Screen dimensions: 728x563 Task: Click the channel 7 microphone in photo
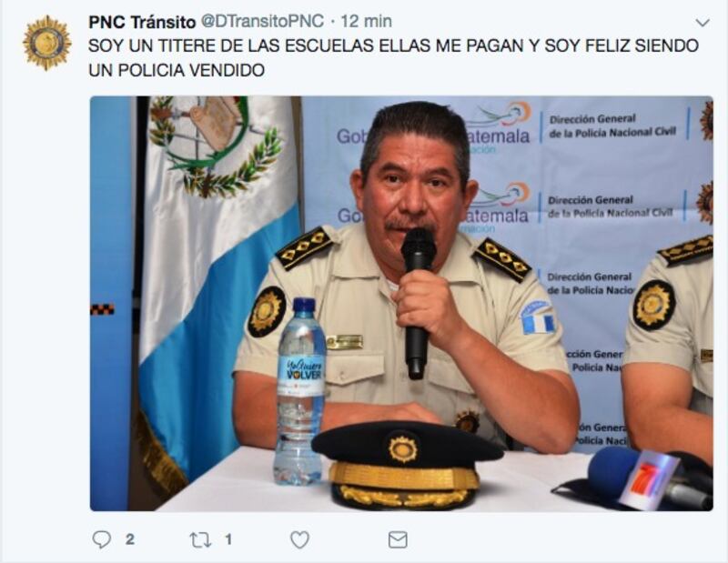(650, 479)
